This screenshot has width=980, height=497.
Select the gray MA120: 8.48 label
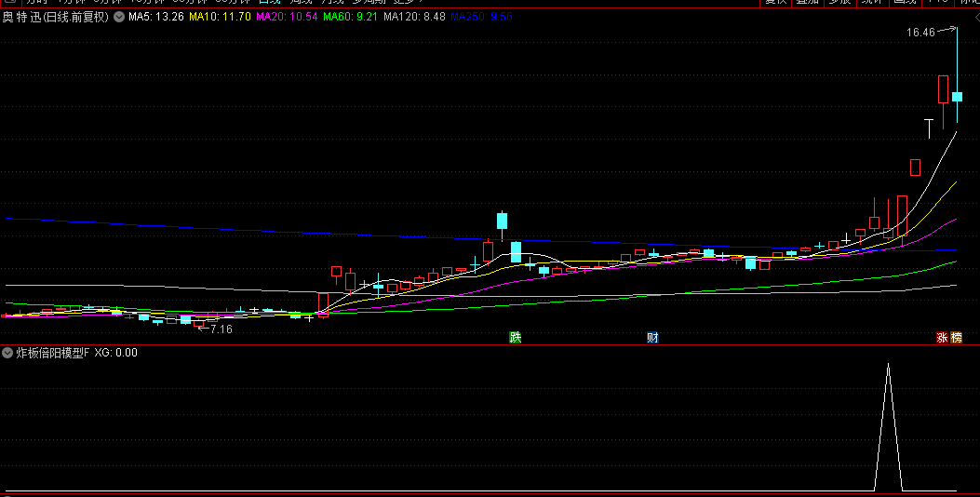point(414,17)
